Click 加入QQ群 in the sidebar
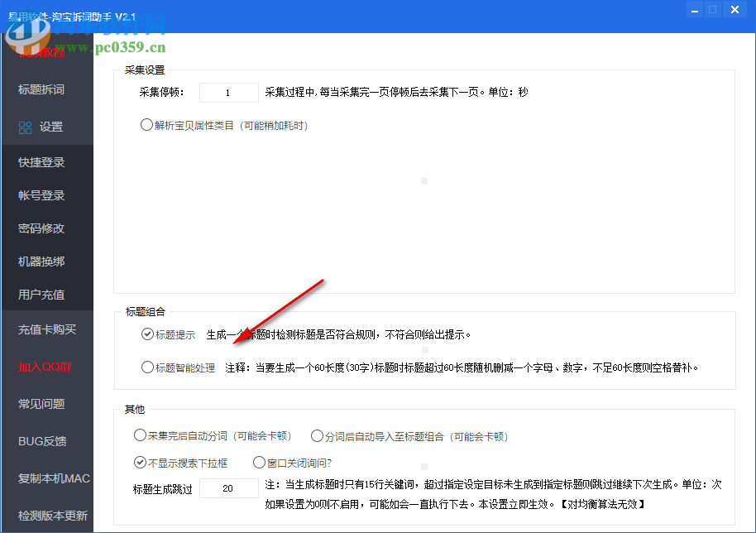 (x=41, y=366)
